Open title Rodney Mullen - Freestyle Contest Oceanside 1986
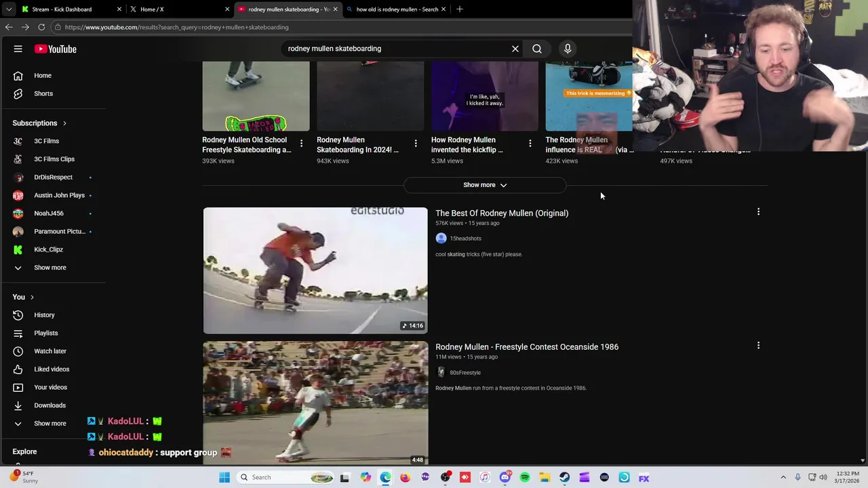 tap(527, 347)
